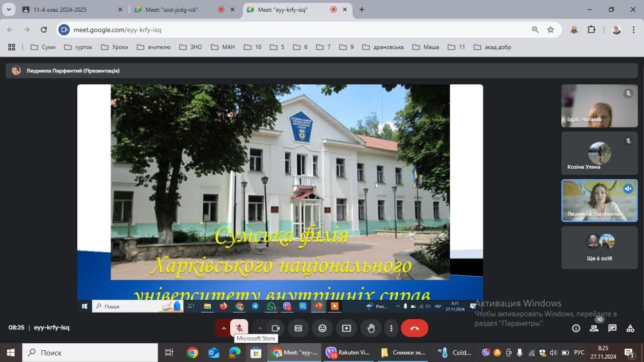Open Chrome three-dot menu
644x362 pixels.
(633, 30)
